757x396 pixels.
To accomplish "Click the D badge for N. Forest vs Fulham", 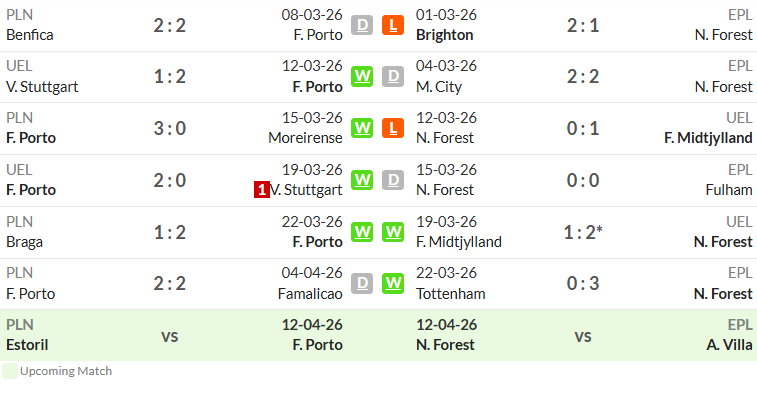I will pos(393,180).
